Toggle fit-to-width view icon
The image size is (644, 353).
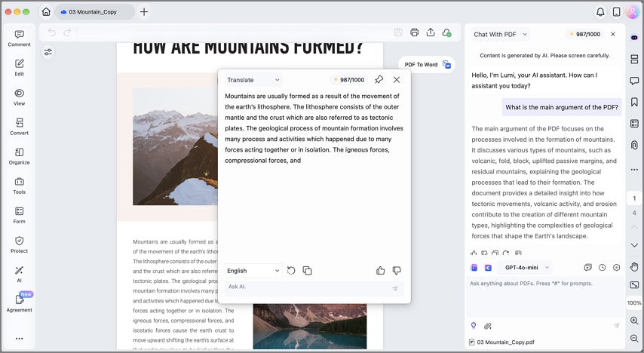pos(634,285)
